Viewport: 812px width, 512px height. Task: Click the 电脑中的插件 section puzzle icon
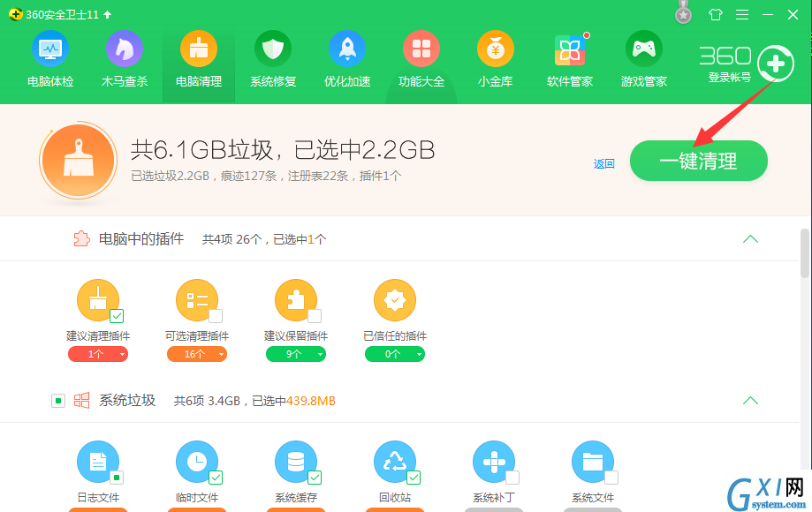pos(81,239)
